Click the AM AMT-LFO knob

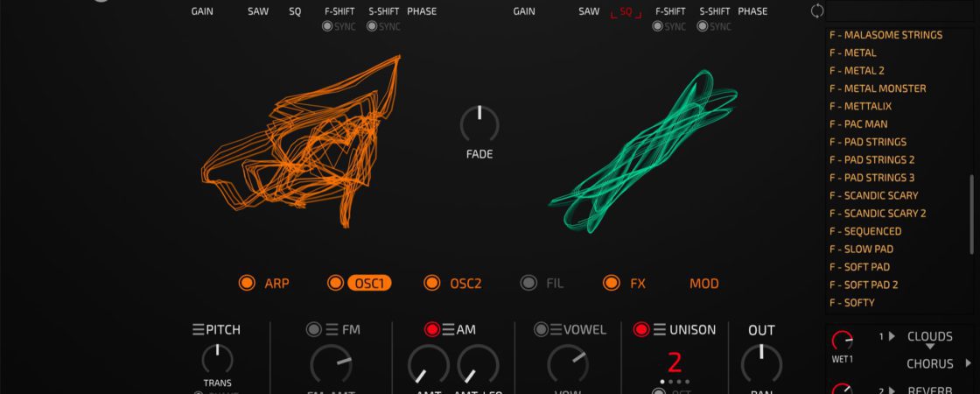[478, 364]
